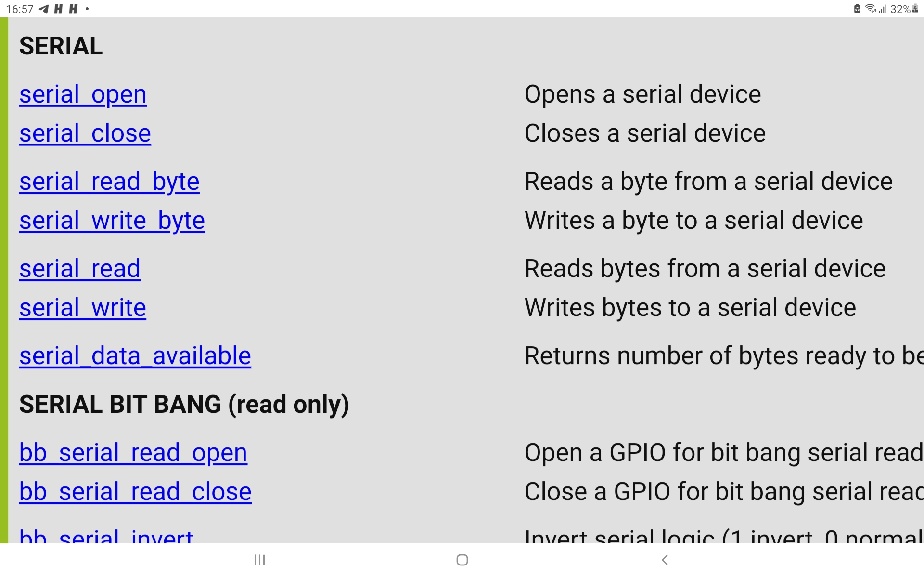This screenshot has height=578, width=924.
Task: Open the serial_close link
Action: pos(85,133)
